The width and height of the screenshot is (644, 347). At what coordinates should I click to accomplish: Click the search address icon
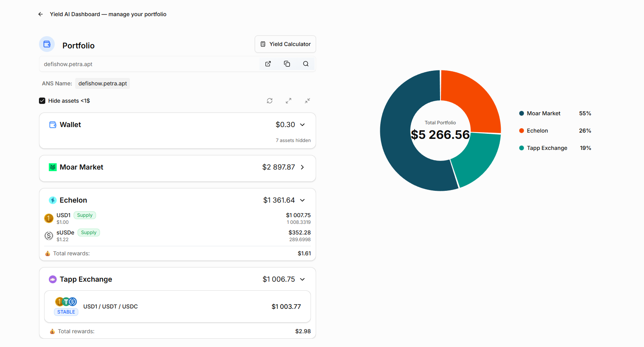[x=306, y=64]
